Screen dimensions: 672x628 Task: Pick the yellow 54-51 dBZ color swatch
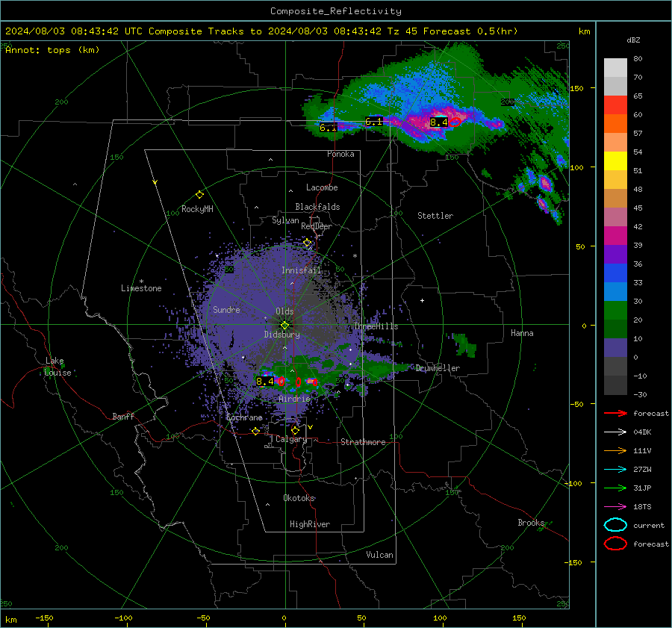(x=615, y=161)
